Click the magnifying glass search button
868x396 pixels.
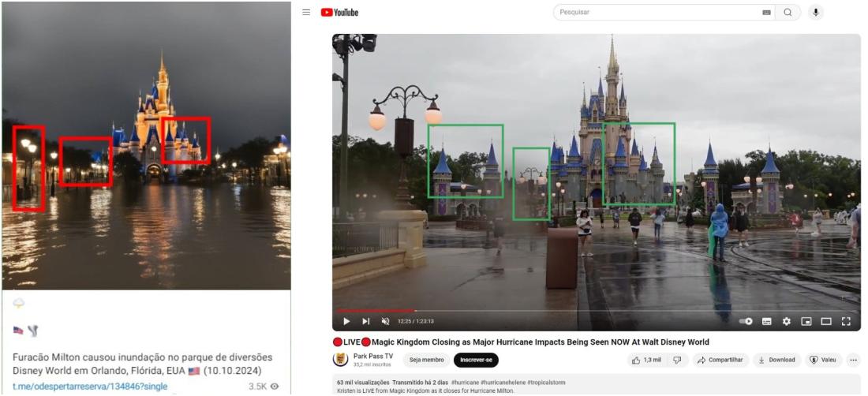pyautogui.click(x=788, y=12)
